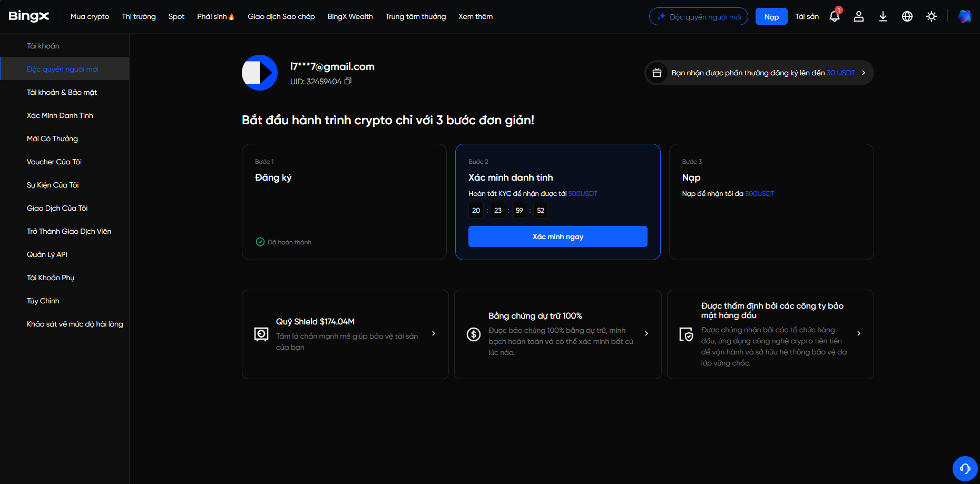Open Xem thêm menu
The image size is (980, 484).
(476, 16)
